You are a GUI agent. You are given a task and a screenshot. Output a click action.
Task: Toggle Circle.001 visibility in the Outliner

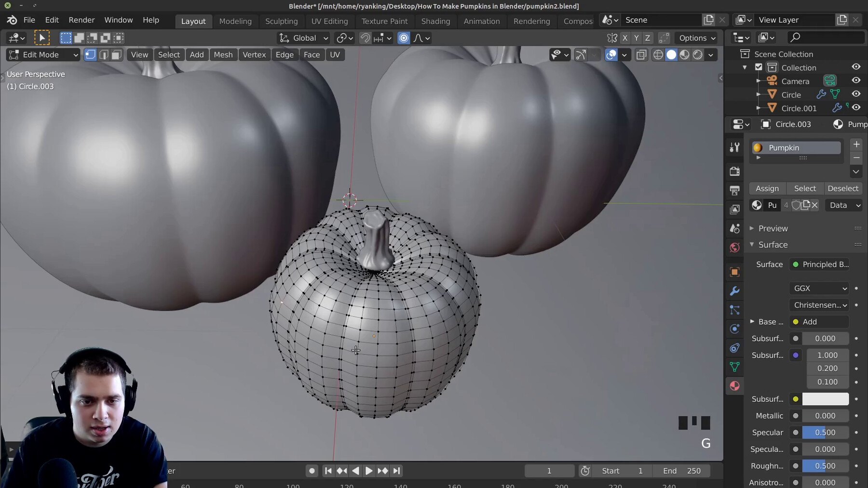click(x=856, y=108)
